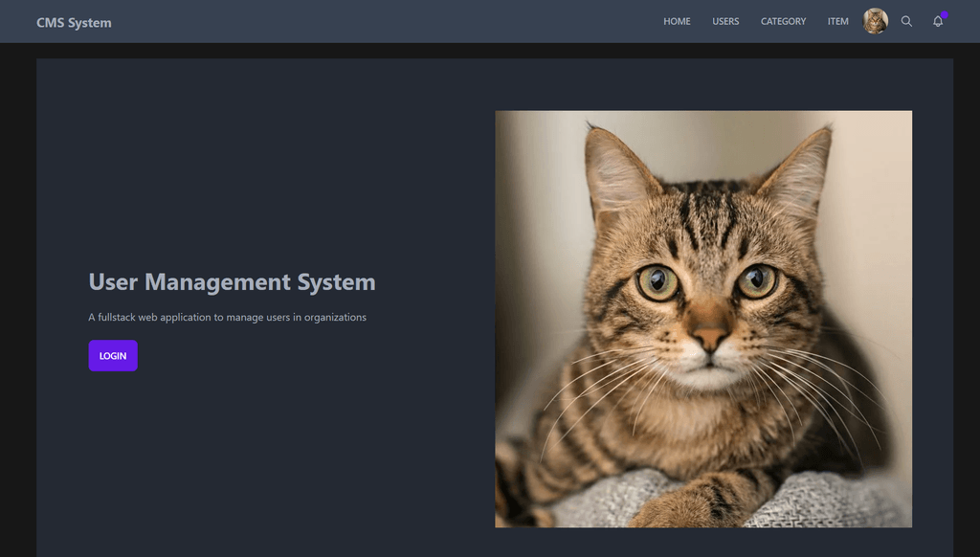Click the purple notification badge dot
This screenshot has height=557, width=980.
[x=944, y=14]
